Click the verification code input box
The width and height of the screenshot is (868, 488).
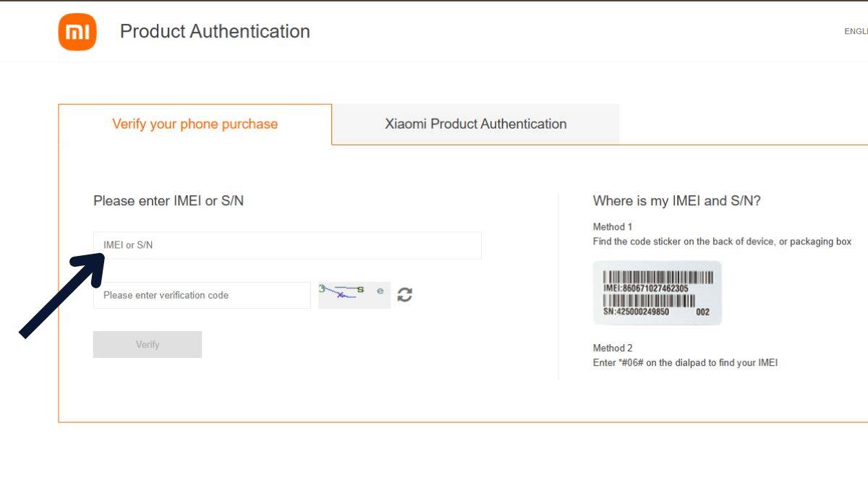click(x=202, y=295)
